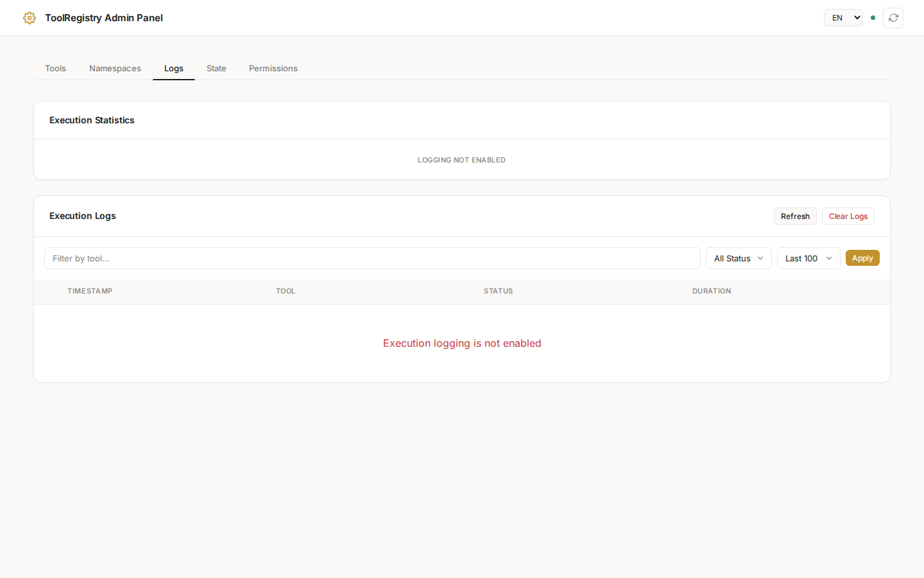This screenshot has width=924, height=578.
Task: Go to the Permissions tab
Action: click(273, 68)
